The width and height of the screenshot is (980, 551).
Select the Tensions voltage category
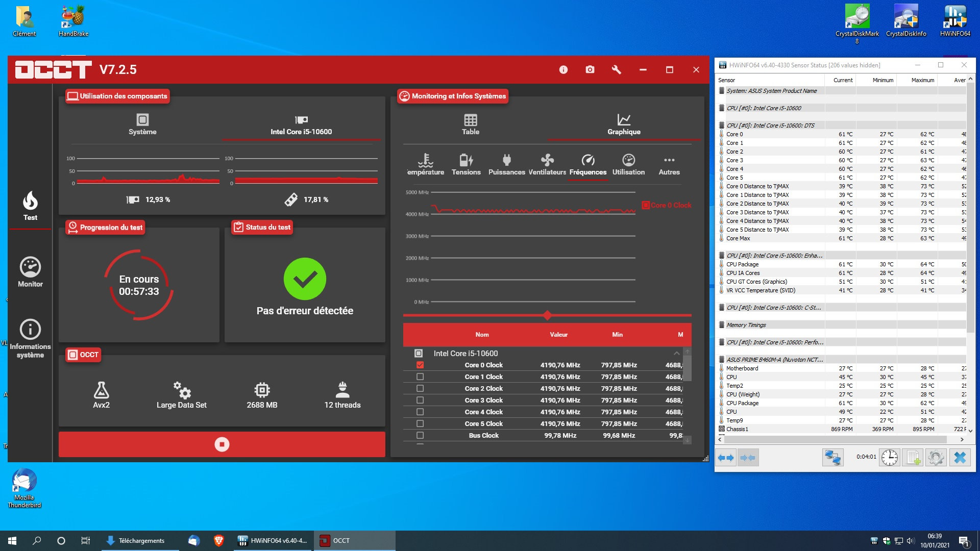tap(466, 165)
